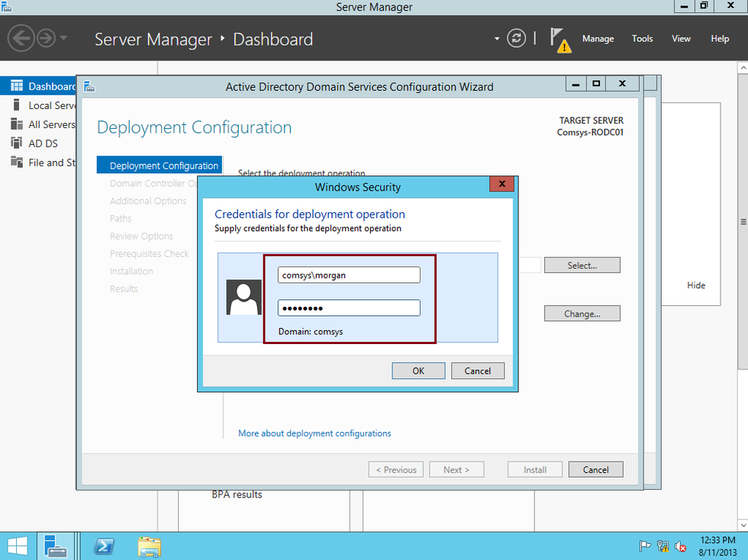
Task: Confirm credentials with OK button
Action: (x=418, y=371)
